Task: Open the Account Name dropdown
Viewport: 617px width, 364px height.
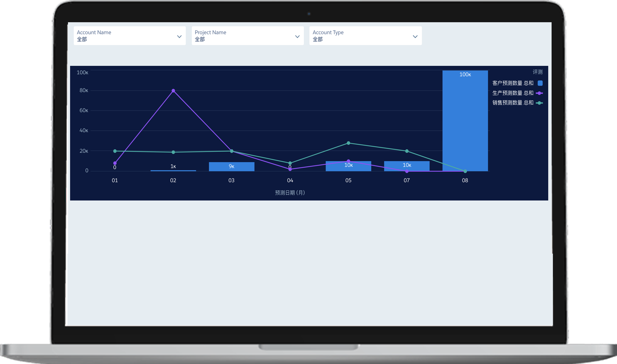Action: pos(130,36)
